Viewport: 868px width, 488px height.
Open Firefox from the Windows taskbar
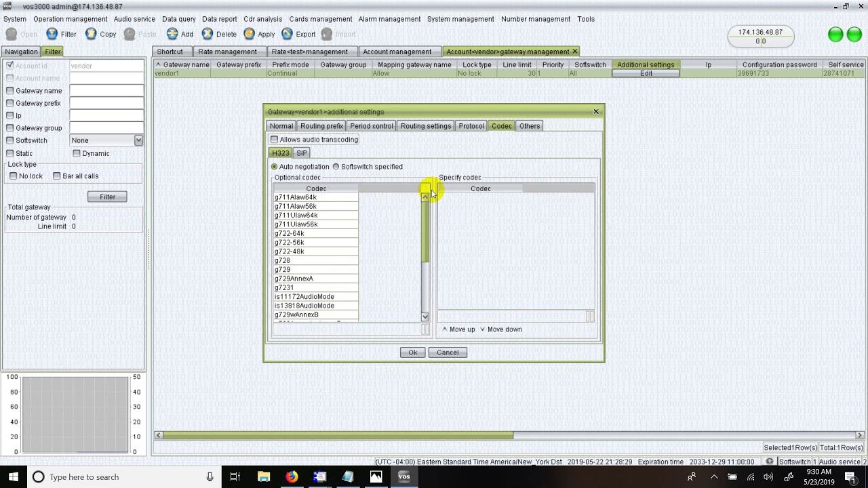click(x=292, y=476)
